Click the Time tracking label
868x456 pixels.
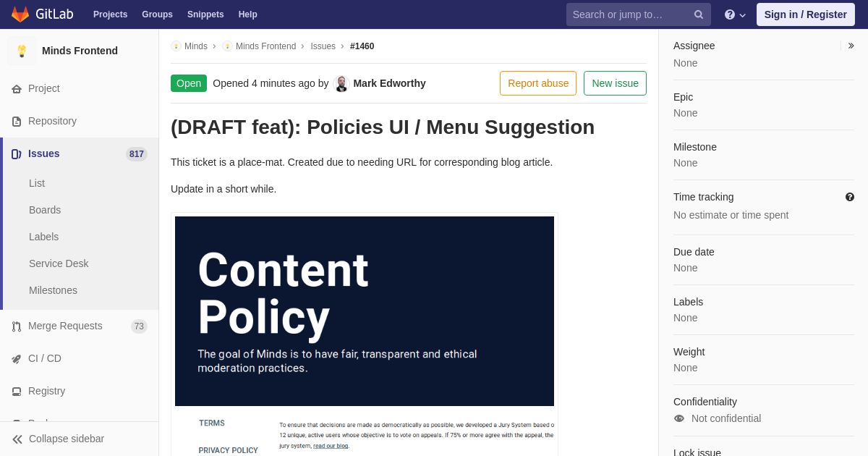point(704,197)
